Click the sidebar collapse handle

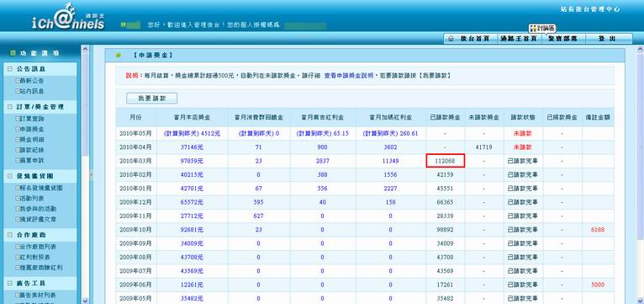pyautogui.click(x=91, y=175)
